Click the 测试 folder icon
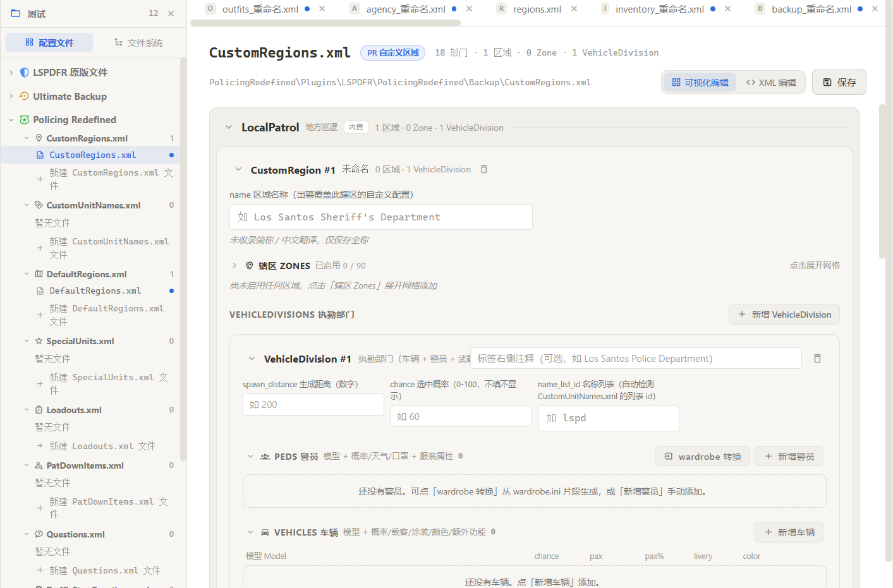Image resolution: width=893 pixels, height=588 pixels. (16, 13)
